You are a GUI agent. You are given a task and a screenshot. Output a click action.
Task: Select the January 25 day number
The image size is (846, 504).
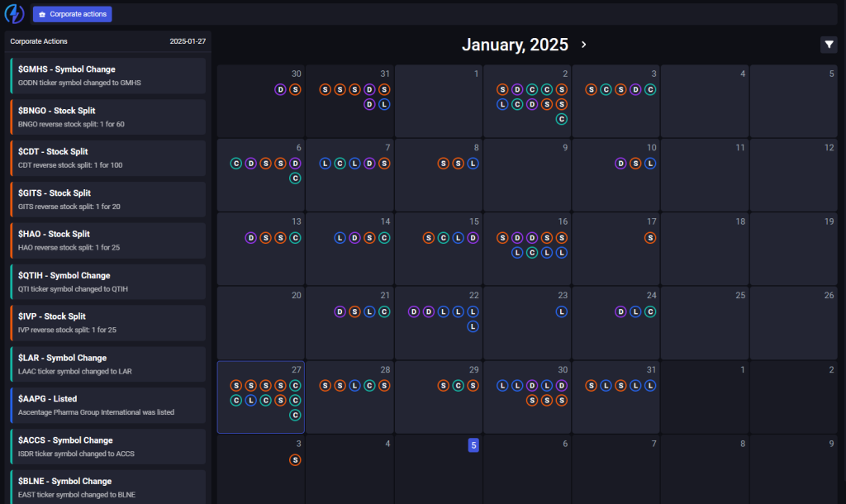pyautogui.click(x=740, y=295)
